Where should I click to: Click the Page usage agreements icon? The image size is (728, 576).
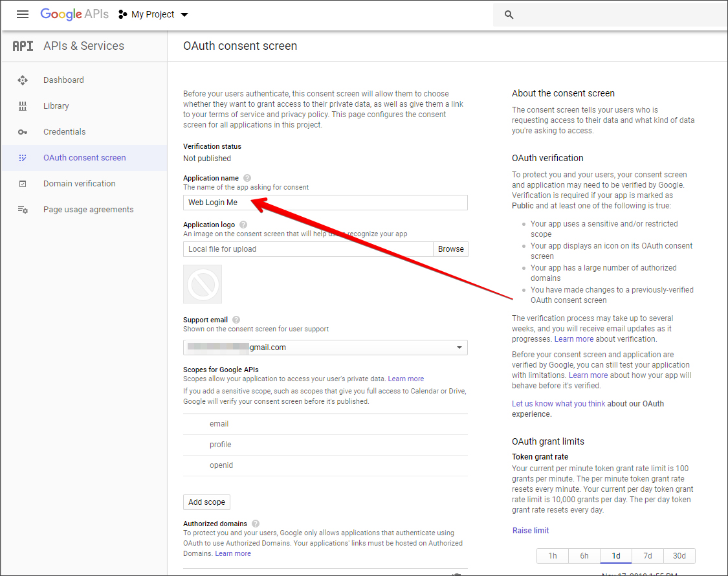[22, 210]
